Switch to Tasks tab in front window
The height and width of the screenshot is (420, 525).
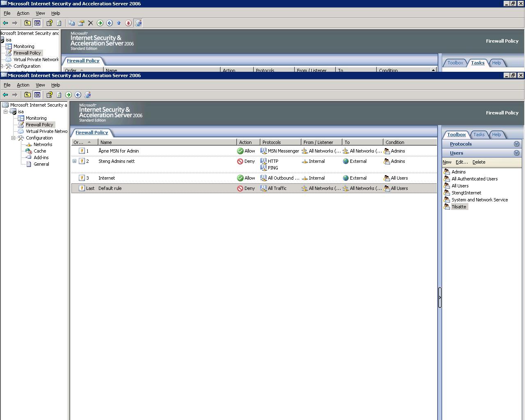pyautogui.click(x=479, y=135)
